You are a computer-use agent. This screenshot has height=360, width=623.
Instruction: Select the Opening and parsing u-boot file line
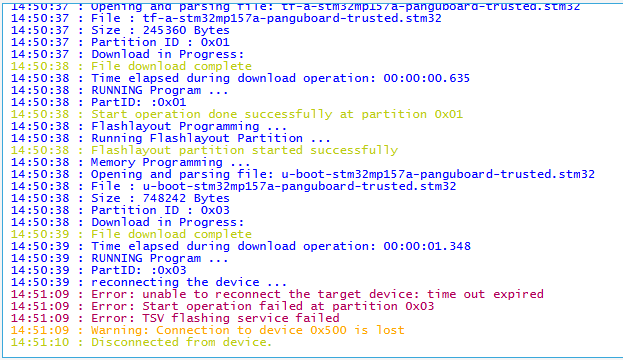pyautogui.click(x=303, y=174)
